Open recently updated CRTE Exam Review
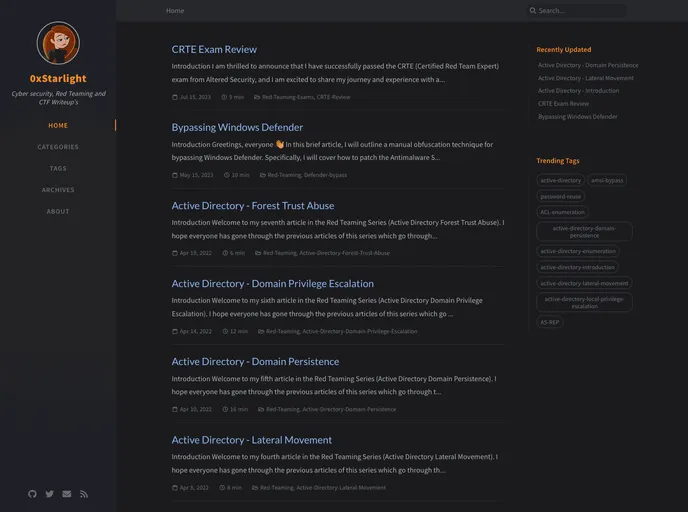 point(563,104)
